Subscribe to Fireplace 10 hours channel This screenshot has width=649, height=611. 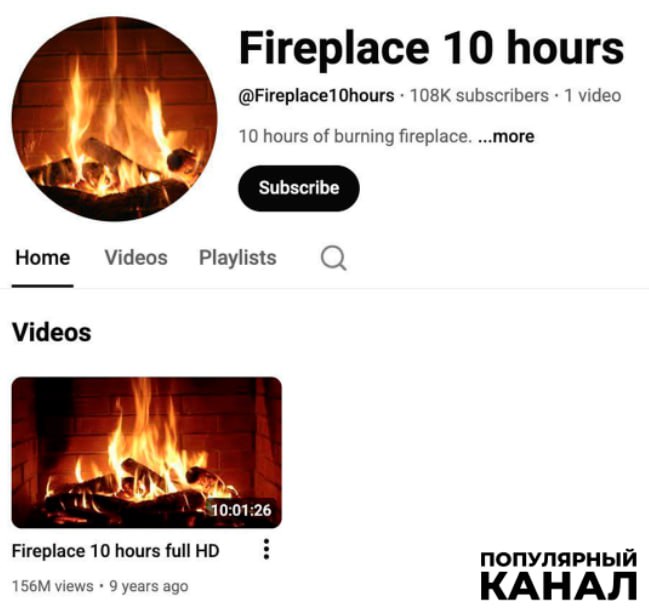(298, 188)
